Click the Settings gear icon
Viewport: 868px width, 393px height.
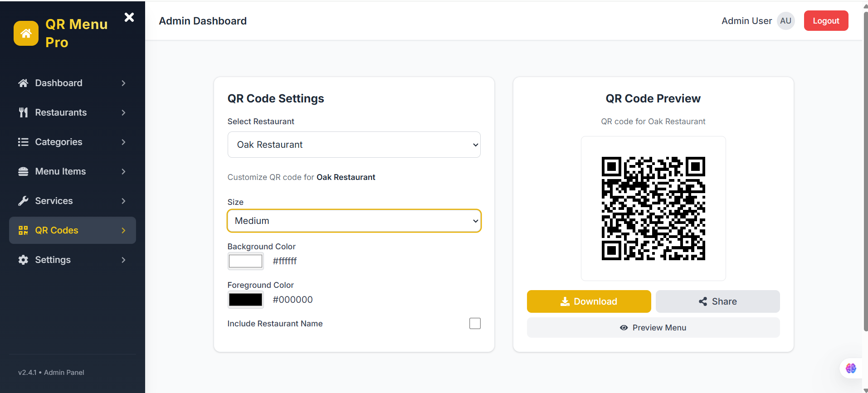(23, 260)
